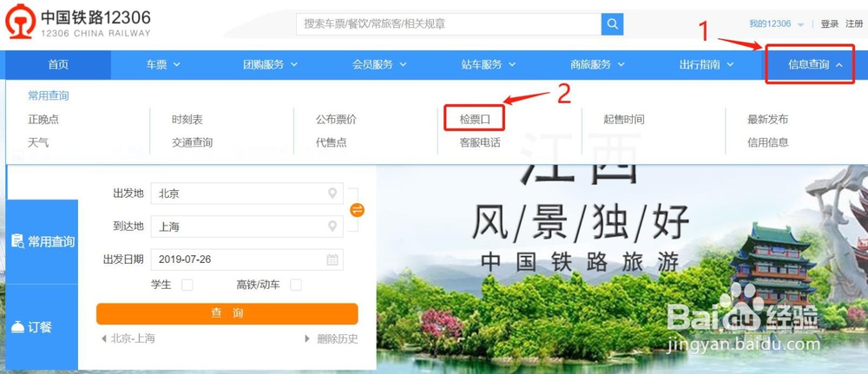Screen dimensions: 868x374
Task: Click the magnifier search button
Action: [612, 23]
